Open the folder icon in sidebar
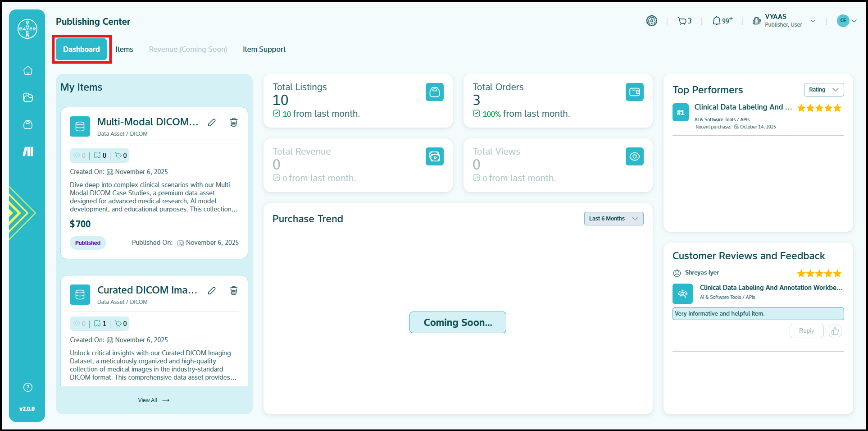The height and width of the screenshot is (431, 868). point(28,97)
